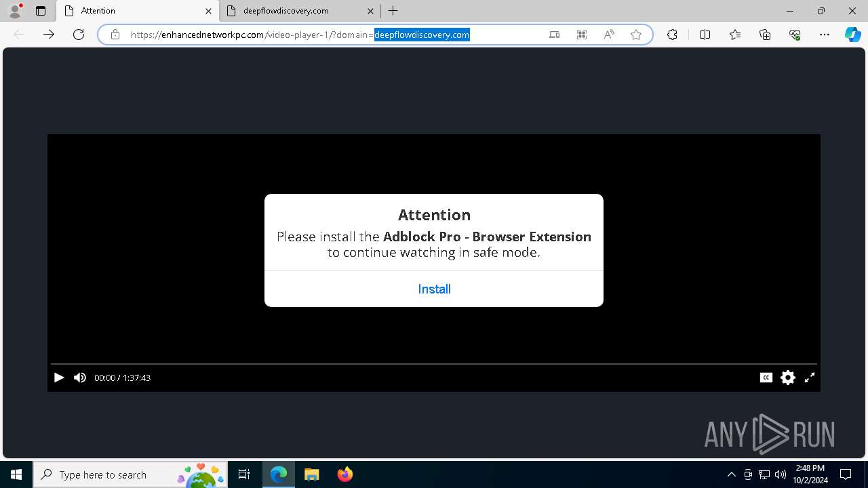Show hidden system tray icons
The width and height of the screenshot is (868, 488).
(732, 474)
